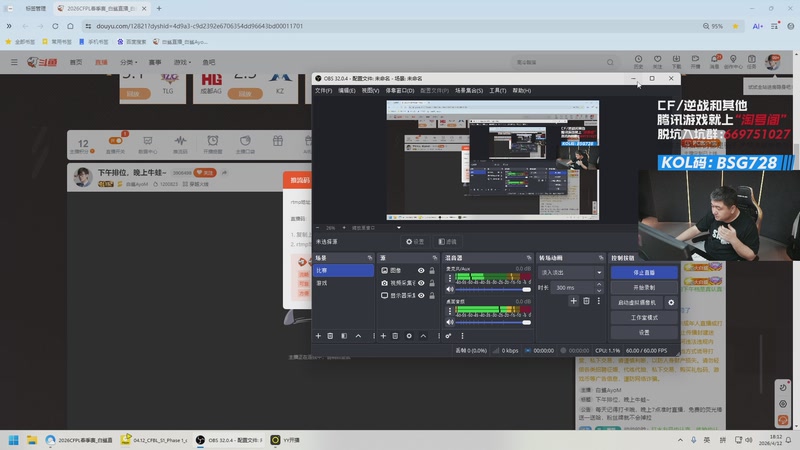Undock the scenes panel via its corner icon

[370, 258]
